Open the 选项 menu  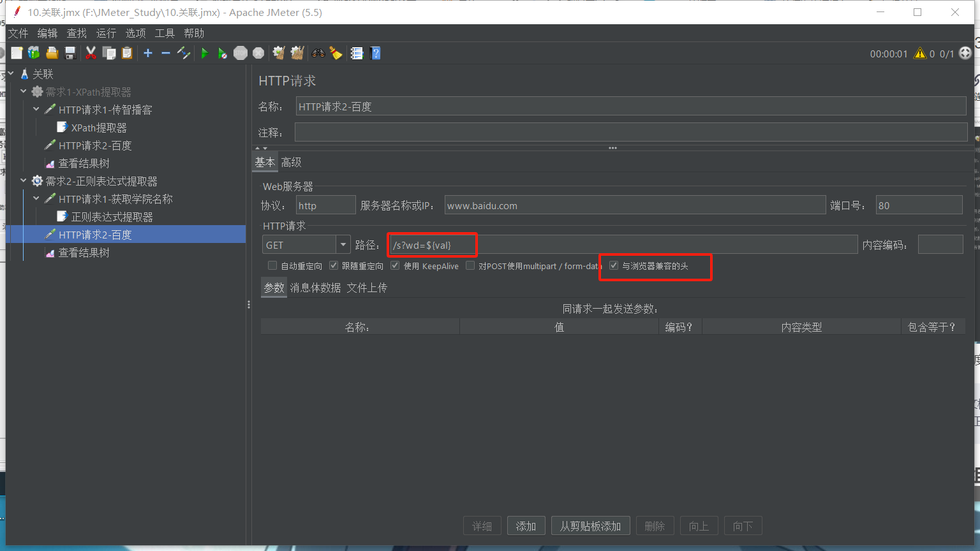pyautogui.click(x=135, y=33)
